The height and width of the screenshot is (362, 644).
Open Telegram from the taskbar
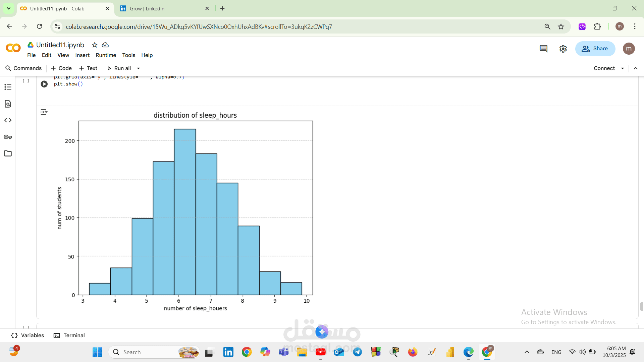[358, 352]
